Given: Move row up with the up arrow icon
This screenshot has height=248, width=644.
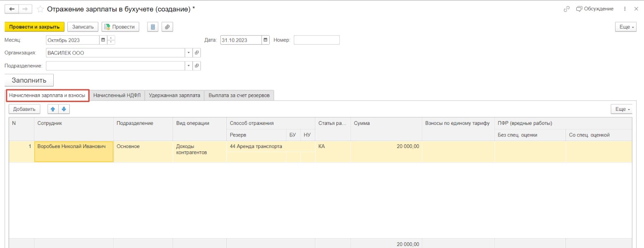Looking at the screenshot, I should point(53,109).
